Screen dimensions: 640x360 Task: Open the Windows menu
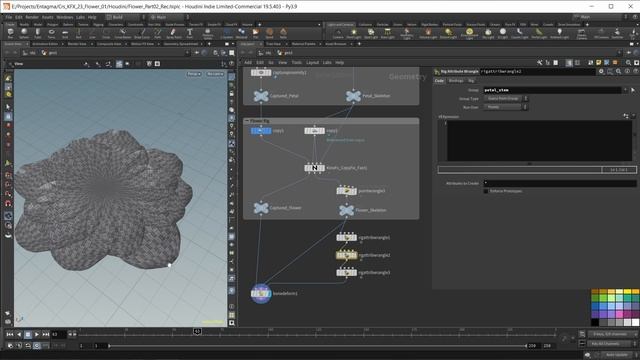[64, 17]
